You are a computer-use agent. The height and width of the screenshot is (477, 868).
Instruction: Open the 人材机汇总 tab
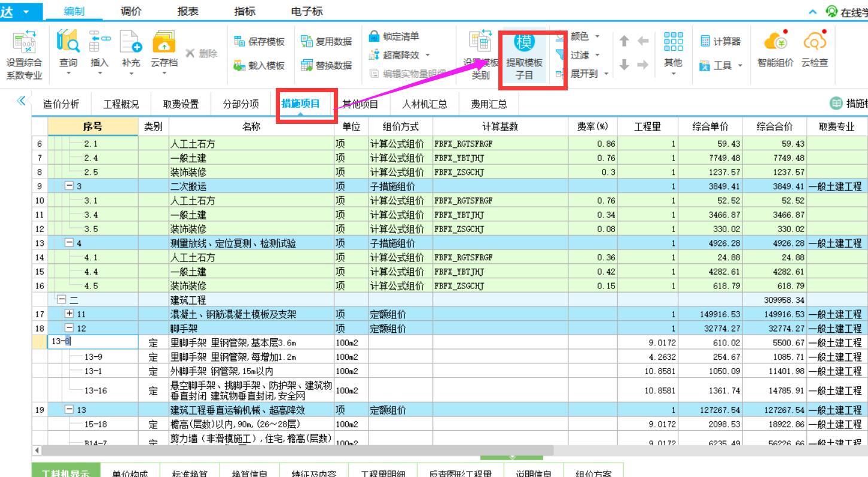(x=424, y=104)
